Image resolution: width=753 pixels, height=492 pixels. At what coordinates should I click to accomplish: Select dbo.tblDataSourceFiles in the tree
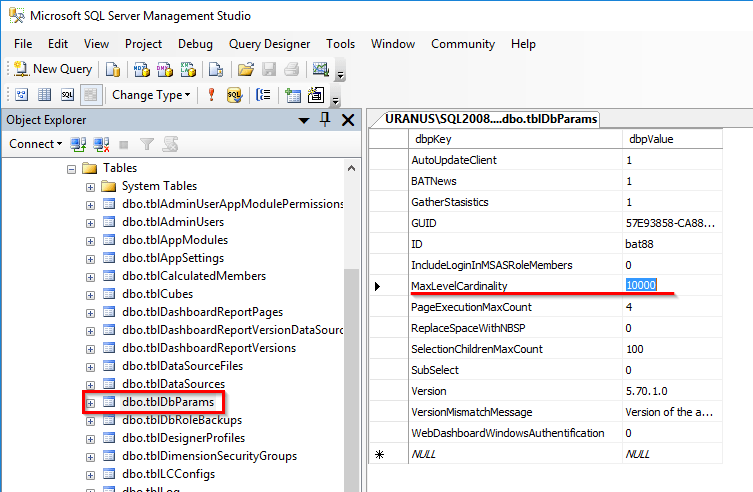click(182, 366)
